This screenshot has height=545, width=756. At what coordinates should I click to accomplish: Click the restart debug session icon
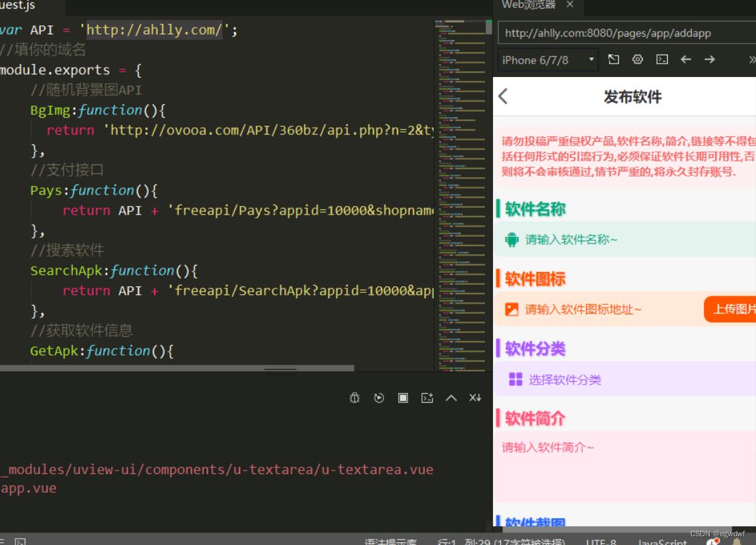(379, 398)
